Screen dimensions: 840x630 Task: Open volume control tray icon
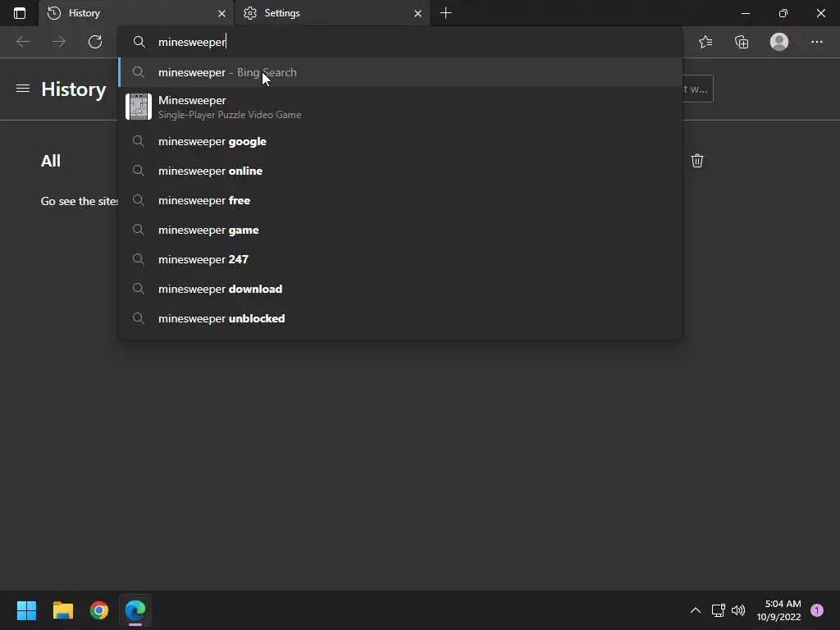[738, 610]
